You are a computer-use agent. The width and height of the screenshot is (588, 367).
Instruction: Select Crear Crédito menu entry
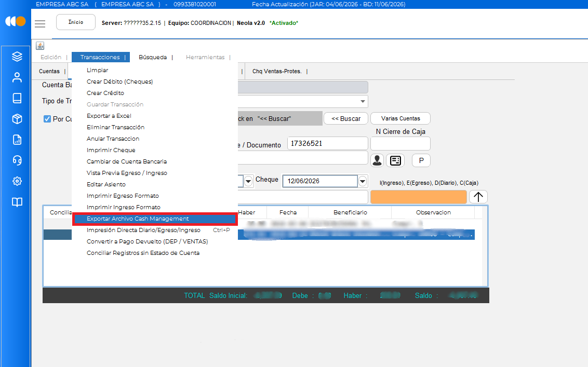pos(154,93)
